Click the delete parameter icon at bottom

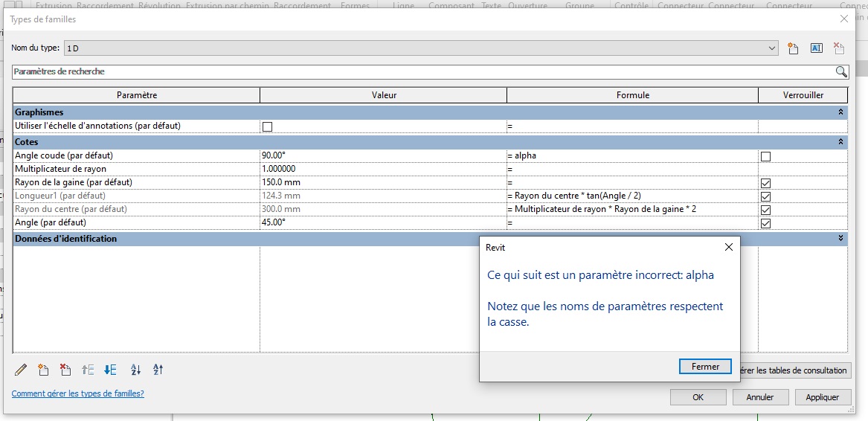tap(65, 370)
